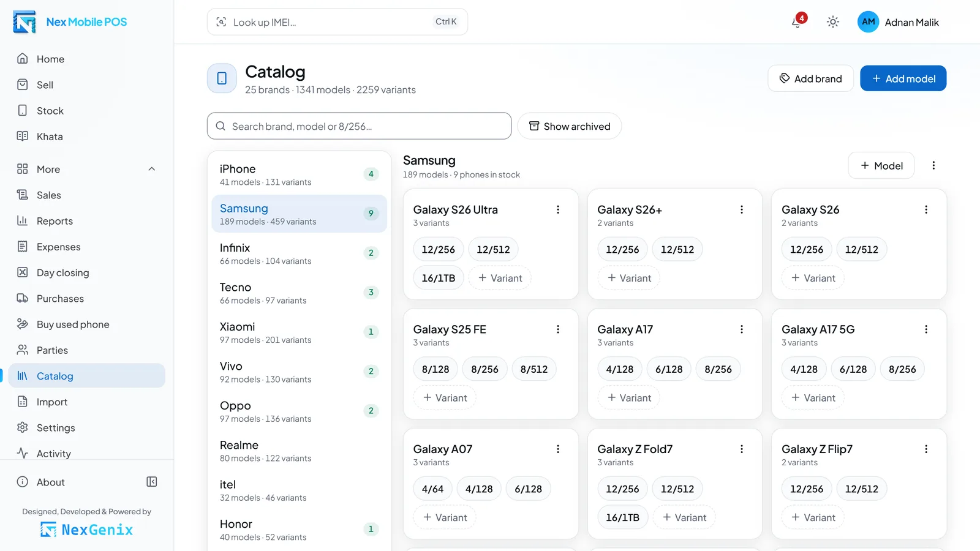The image size is (980, 551).
Task: Click the Look up IMEI field
Action: click(x=337, y=22)
